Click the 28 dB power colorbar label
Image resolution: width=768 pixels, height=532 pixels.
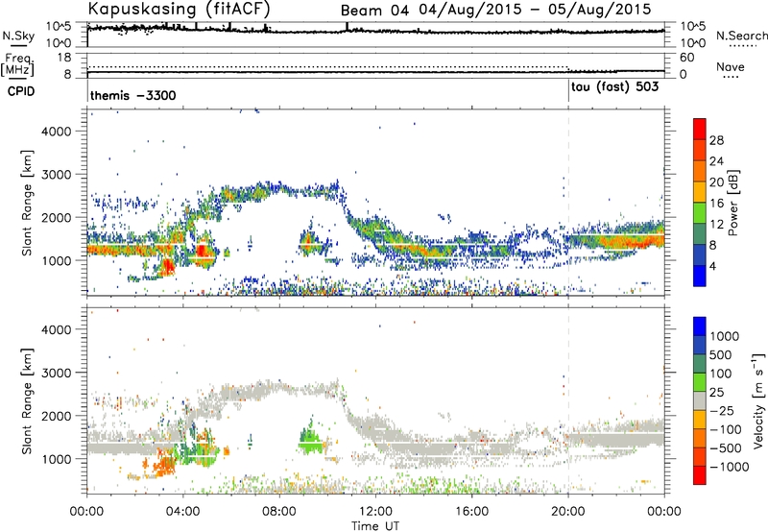(716, 140)
